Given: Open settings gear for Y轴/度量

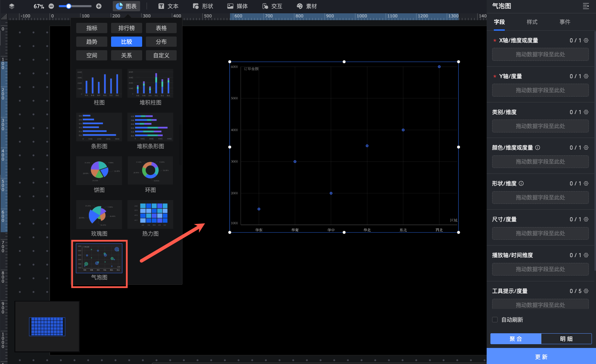Looking at the screenshot, I should click(x=586, y=76).
